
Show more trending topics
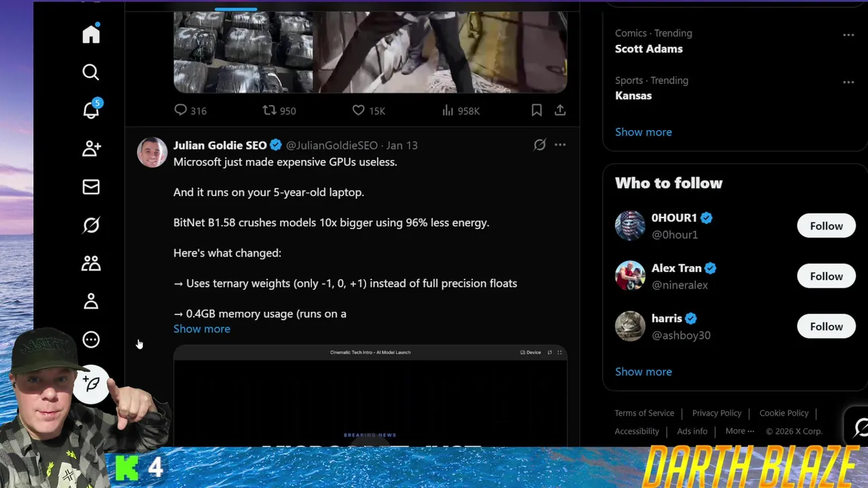pos(644,132)
